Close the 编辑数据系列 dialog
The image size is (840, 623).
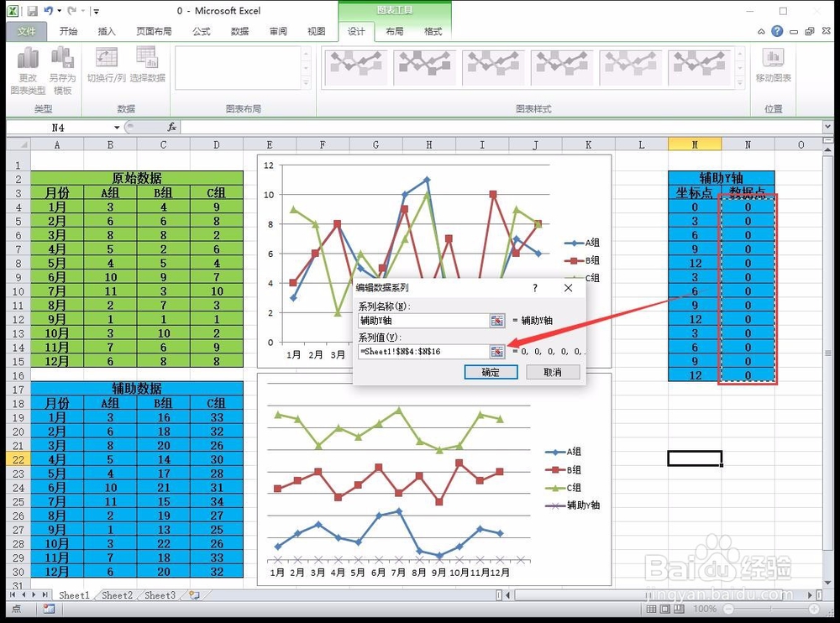pyautogui.click(x=569, y=288)
